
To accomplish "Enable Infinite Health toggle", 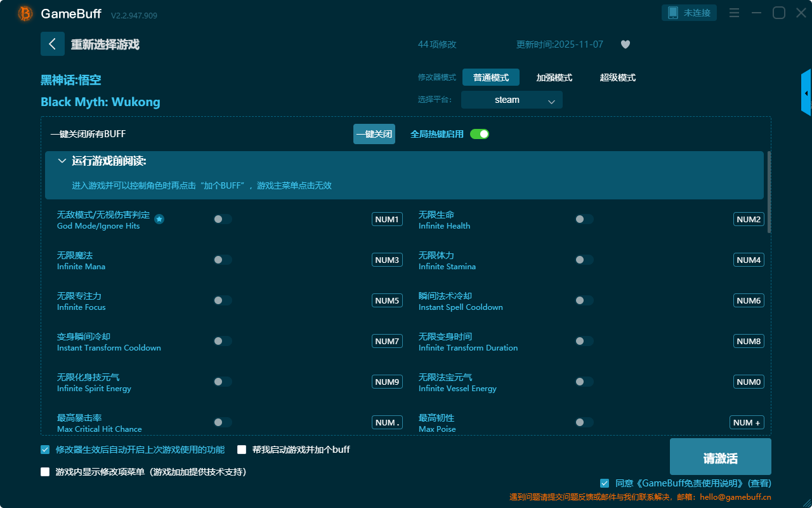I will (584, 219).
